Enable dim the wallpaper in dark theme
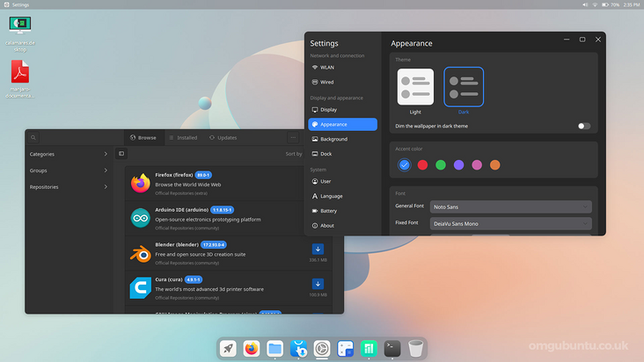The height and width of the screenshot is (362, 644). click(x=583, y=127)
